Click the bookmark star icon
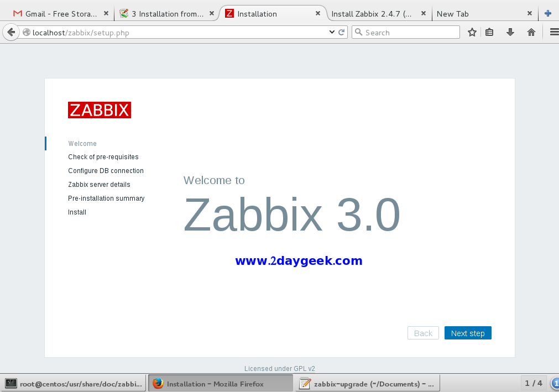559x392 pixels. pyautogui.click(x=472, y=33)
